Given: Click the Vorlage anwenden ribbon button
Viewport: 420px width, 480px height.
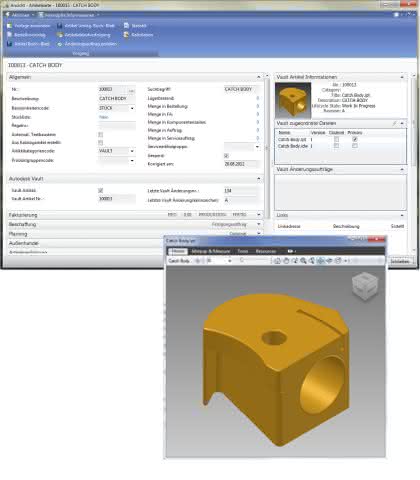Looking at the screenshot, I should (x=29, y=26).
